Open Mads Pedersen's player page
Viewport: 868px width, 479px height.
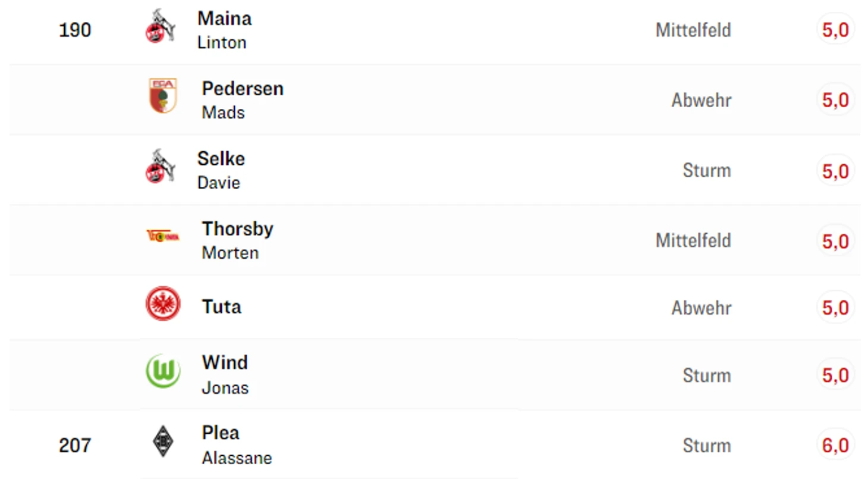pos(242,89)
